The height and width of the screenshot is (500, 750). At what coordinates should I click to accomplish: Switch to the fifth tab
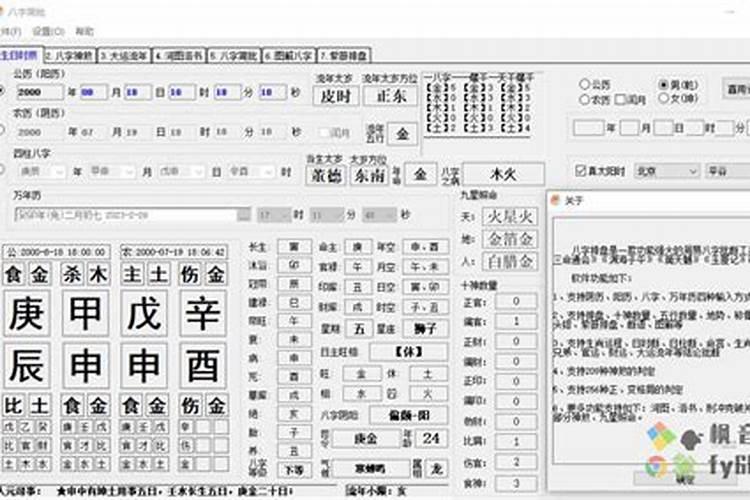pyautogui.click(x=234, y=56)
